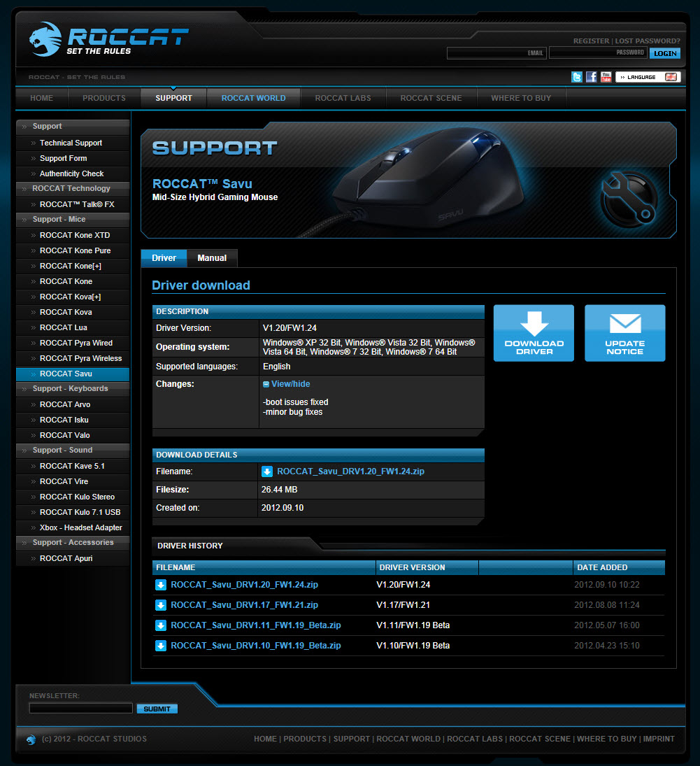Screen dimensions: 700x766
Task: Open the ROCCAT Labs navigation item
Action: [x=343, y=98]
